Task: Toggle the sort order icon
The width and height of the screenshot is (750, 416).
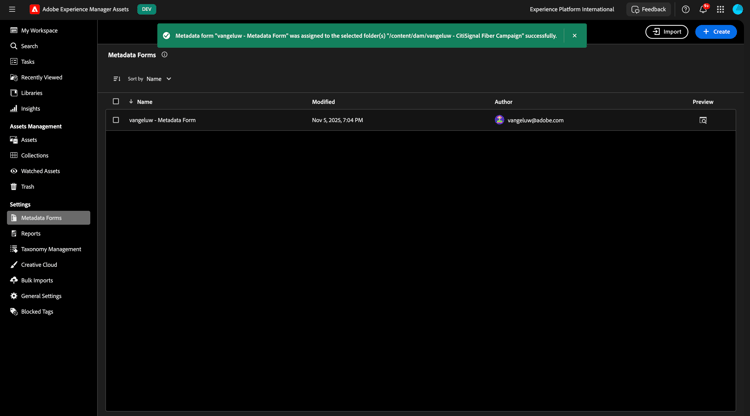Action: click(117, 79)
